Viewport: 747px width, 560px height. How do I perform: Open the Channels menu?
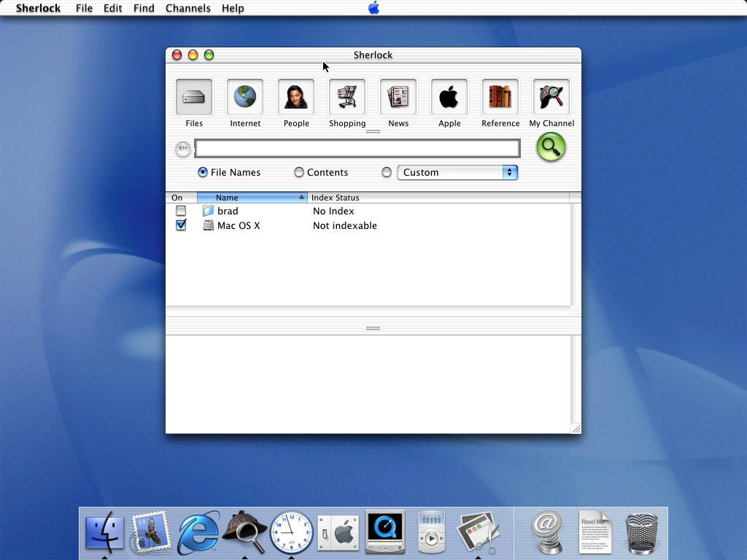187,8
